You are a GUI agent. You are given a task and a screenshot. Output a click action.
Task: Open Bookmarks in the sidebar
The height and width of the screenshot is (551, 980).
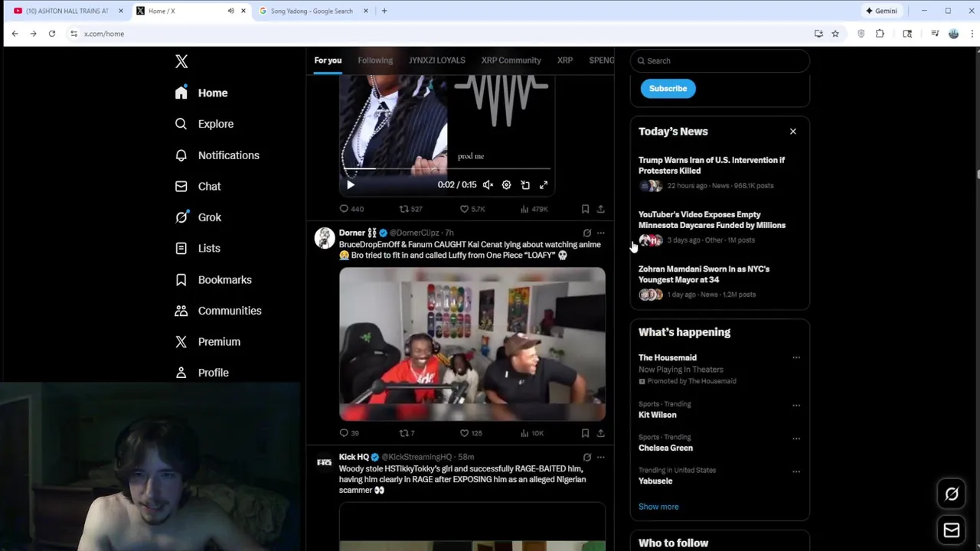point(213,279)
